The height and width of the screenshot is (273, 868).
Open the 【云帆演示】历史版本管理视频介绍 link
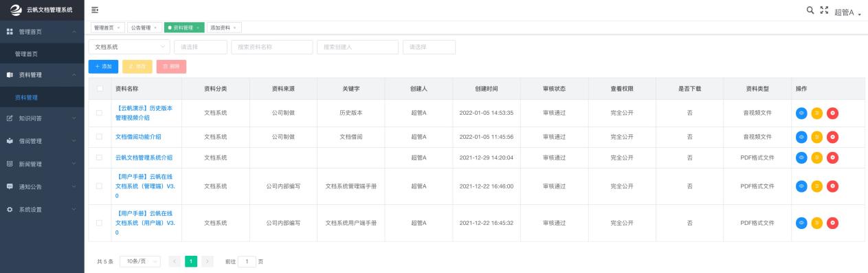click(144, 113)
